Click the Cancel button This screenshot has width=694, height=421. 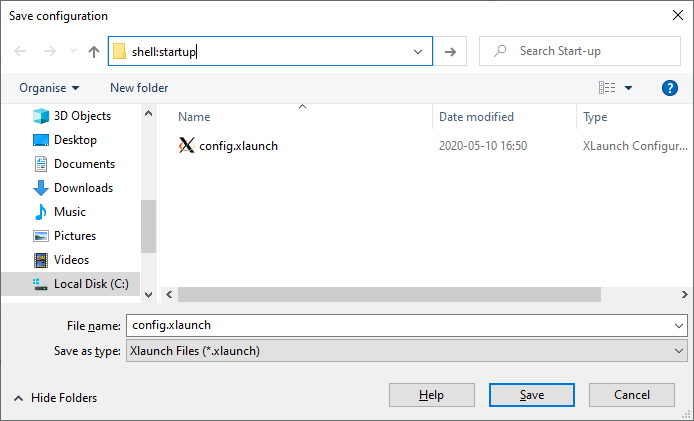click(632, 395)
